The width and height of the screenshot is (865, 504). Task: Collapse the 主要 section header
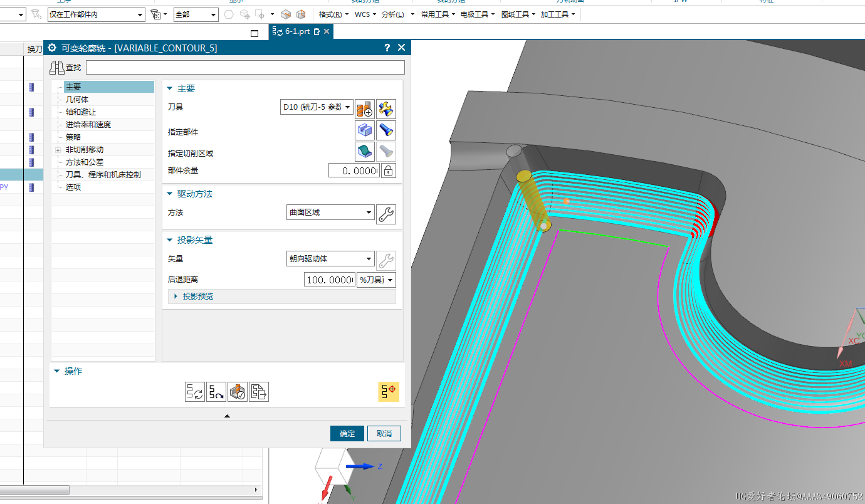pos(170,89)
